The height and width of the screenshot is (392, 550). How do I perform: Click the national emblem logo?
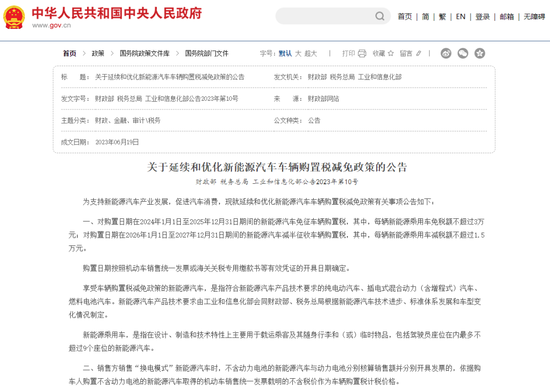tap(14, 17)
